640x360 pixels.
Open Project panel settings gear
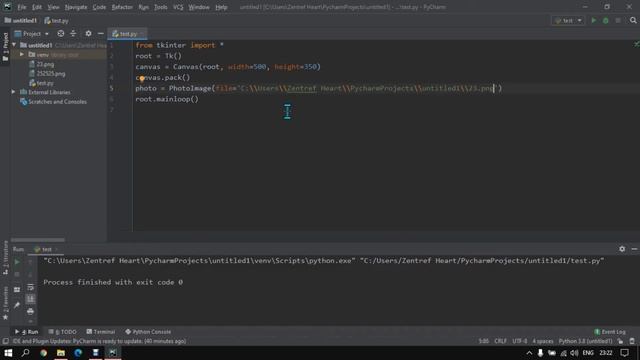point(88,33)
